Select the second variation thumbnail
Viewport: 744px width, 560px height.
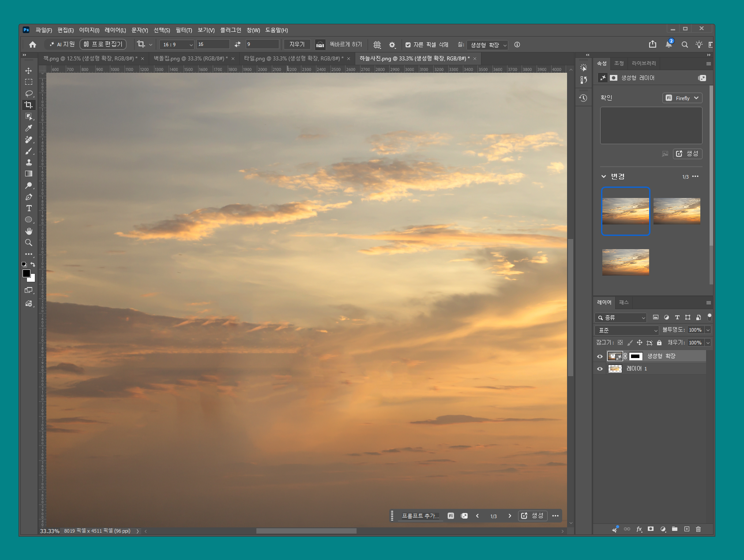[676, 211]
